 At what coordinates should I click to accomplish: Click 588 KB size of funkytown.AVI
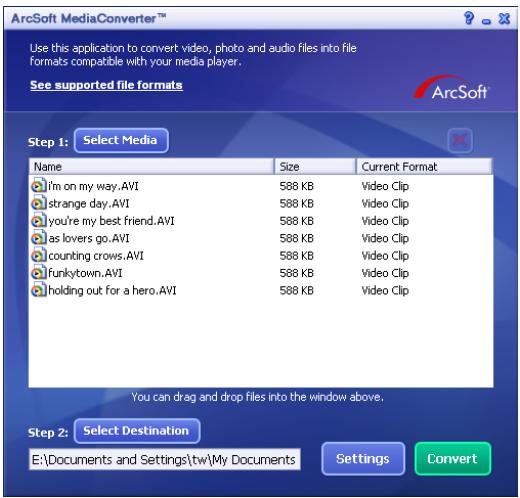point(296,273)
